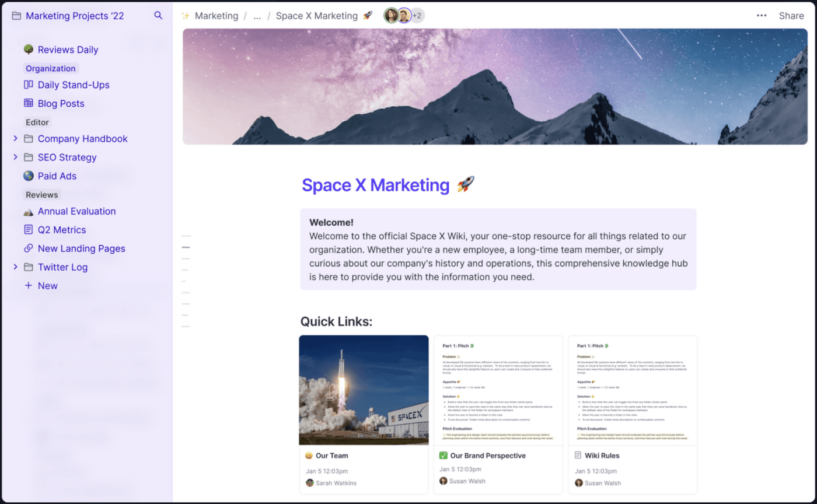The height and width of the screenshot is (504, 817).
Task: Click the Share button
Action: pos(791,16)
